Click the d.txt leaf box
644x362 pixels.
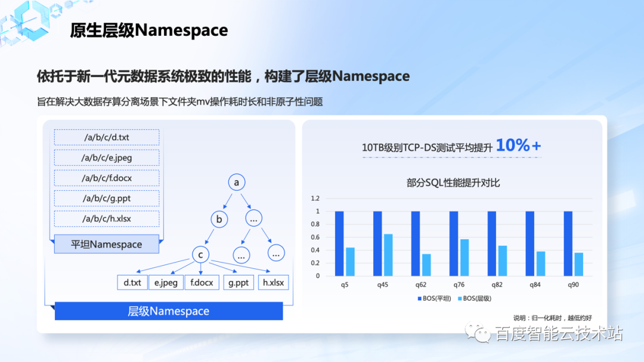[132, 283]
